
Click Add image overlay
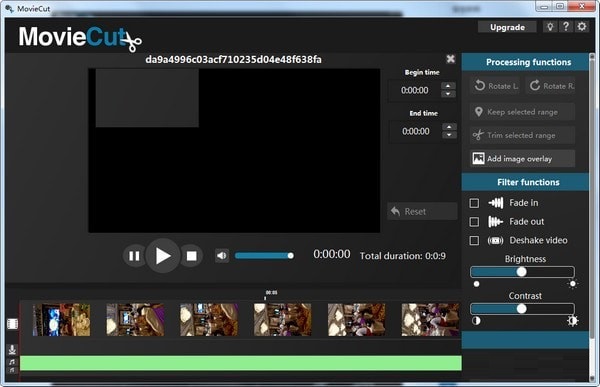click(x=522, y=158)
